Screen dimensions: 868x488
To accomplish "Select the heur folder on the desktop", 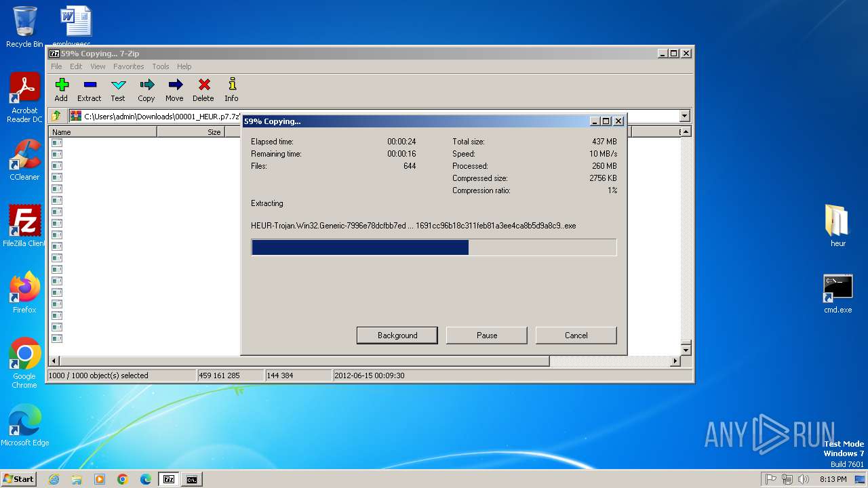I will (838, 226).
